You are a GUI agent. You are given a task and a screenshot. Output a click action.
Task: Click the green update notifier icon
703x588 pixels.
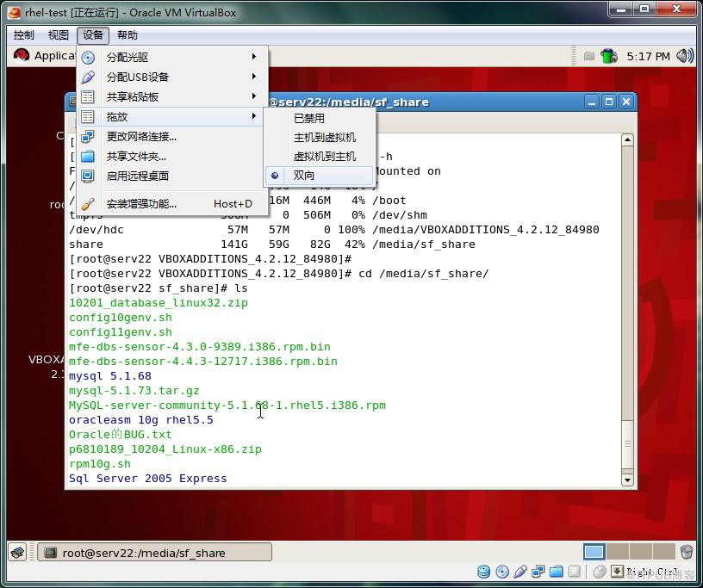[608, 56]
